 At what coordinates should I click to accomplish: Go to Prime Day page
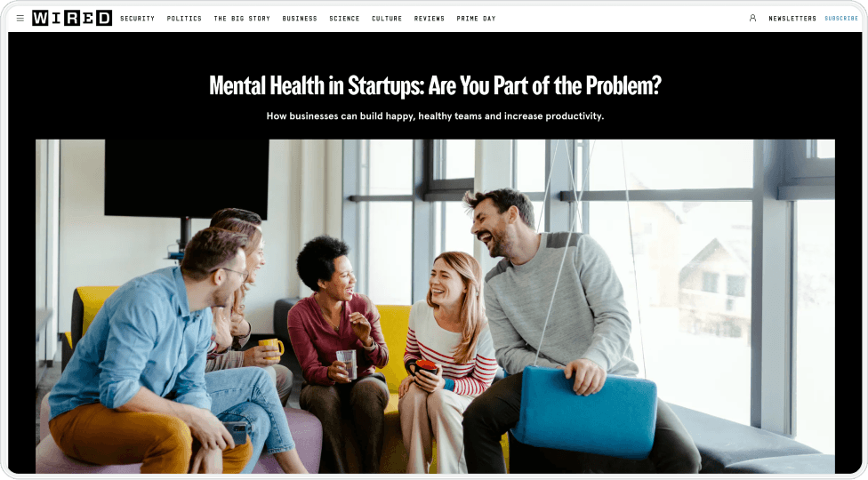pyautogui.click(x=476, y=19)
